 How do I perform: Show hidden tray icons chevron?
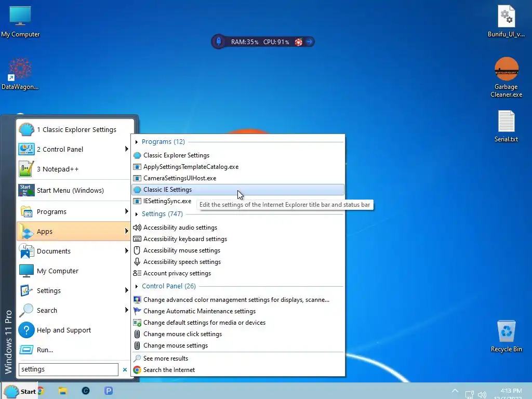pyautogui.click(x=455, y=391)
